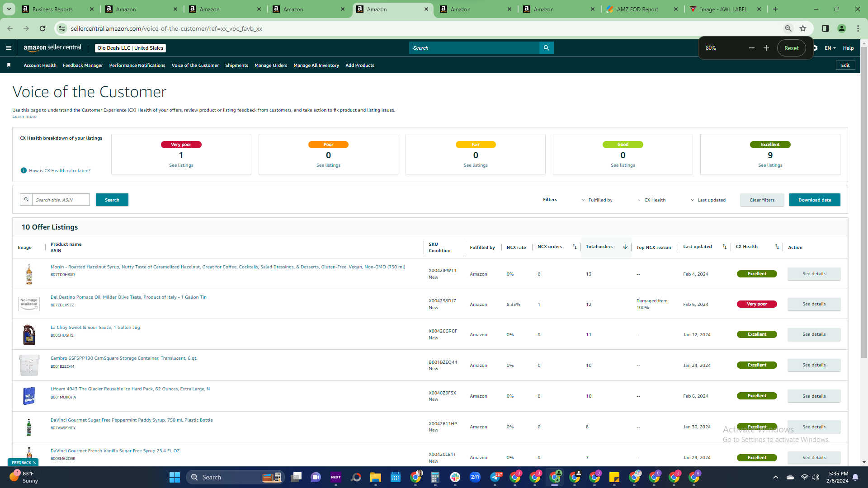The width and height of the screenshot is (868, 488).
Task: See listings under Very poor
Action: pyautogui.click(x=181, y=165)
